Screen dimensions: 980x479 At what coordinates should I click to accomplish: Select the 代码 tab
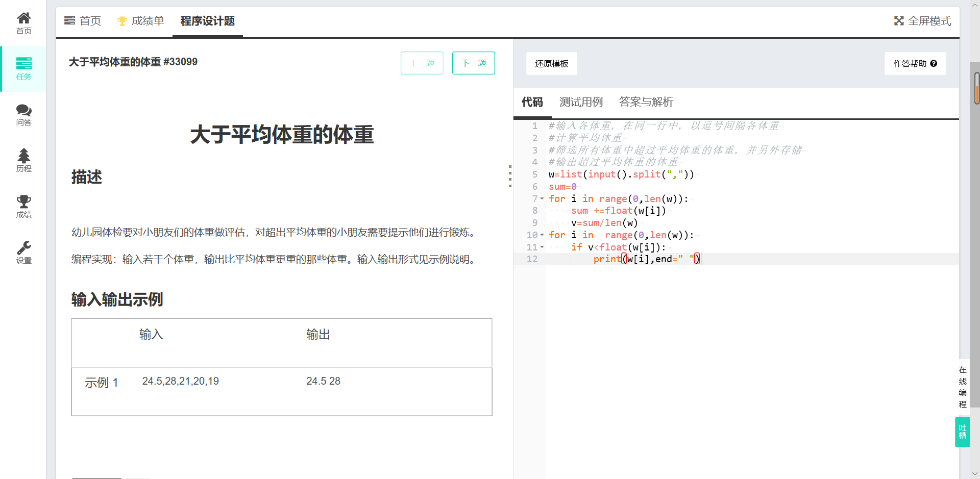coord(532,102)
